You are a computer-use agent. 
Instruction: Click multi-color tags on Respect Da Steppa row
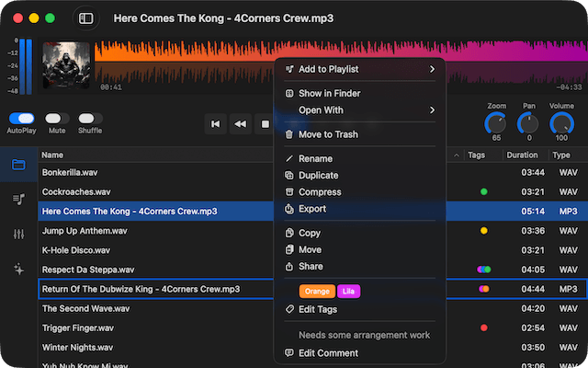(484, 270)
